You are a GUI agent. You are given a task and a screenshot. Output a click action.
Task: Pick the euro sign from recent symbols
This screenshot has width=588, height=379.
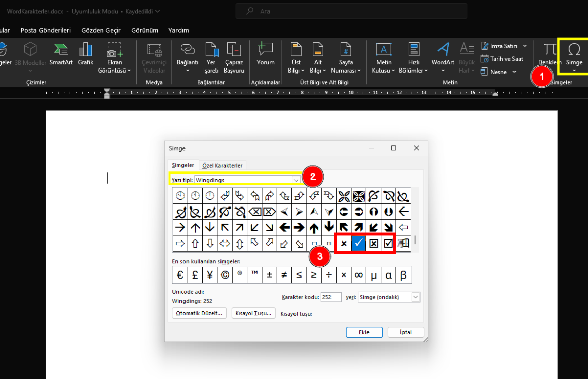[x=180, y=275]
